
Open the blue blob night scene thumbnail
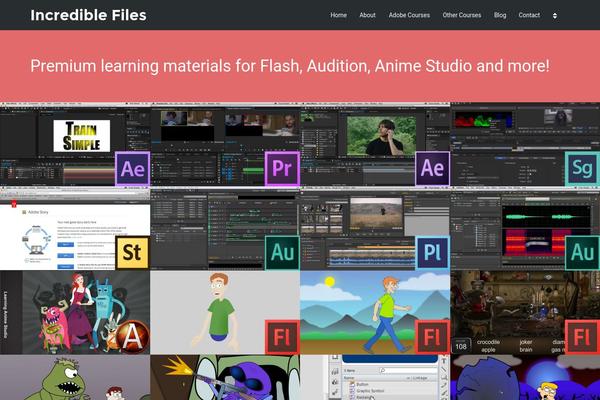click(x=525, y=377)
